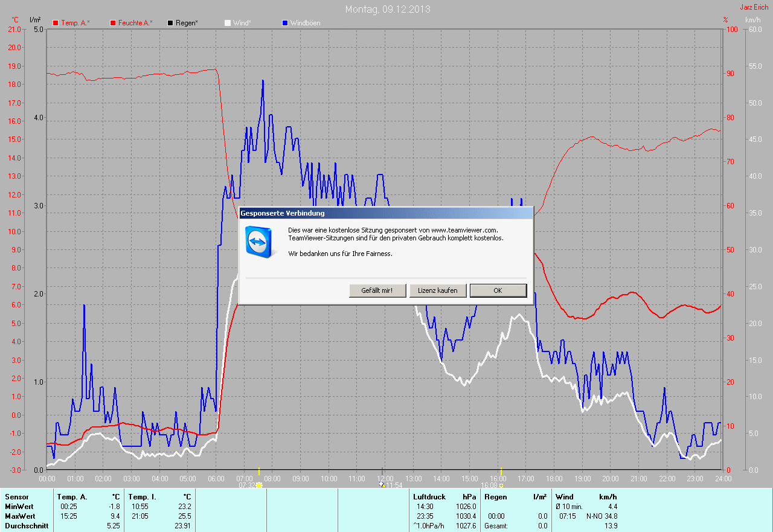Click the 'Jarz Erich' label

(x=754, y=7)
